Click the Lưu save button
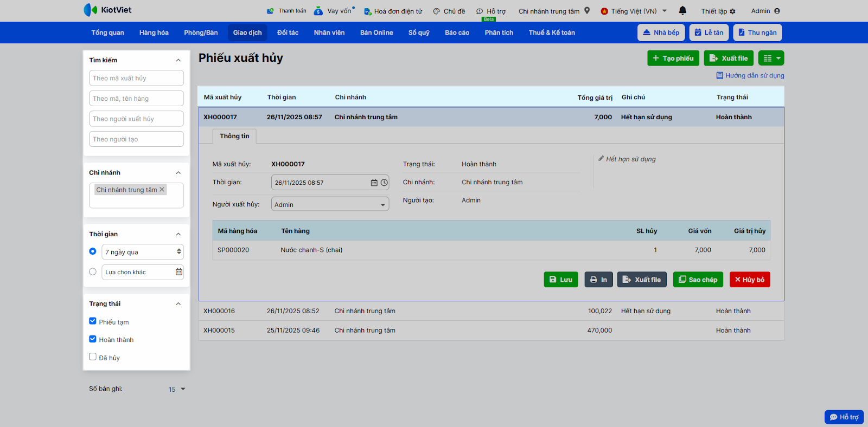The image size is (868, 427). pyautogui.click(x=561, y=280)
